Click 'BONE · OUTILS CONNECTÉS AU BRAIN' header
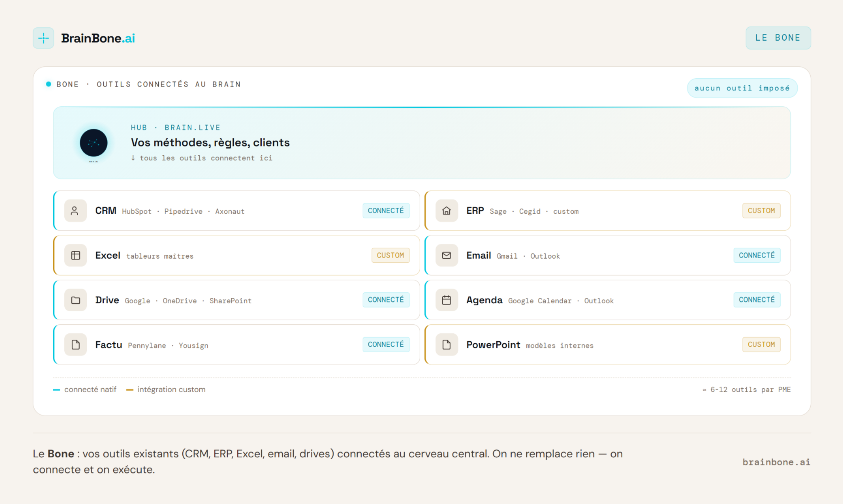 point(149,84)
